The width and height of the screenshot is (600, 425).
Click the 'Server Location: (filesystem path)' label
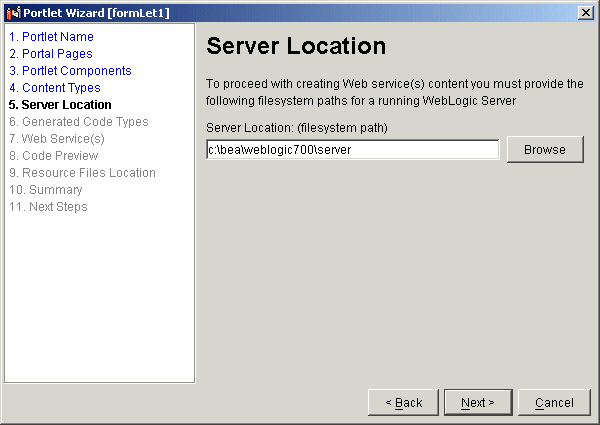297,128
